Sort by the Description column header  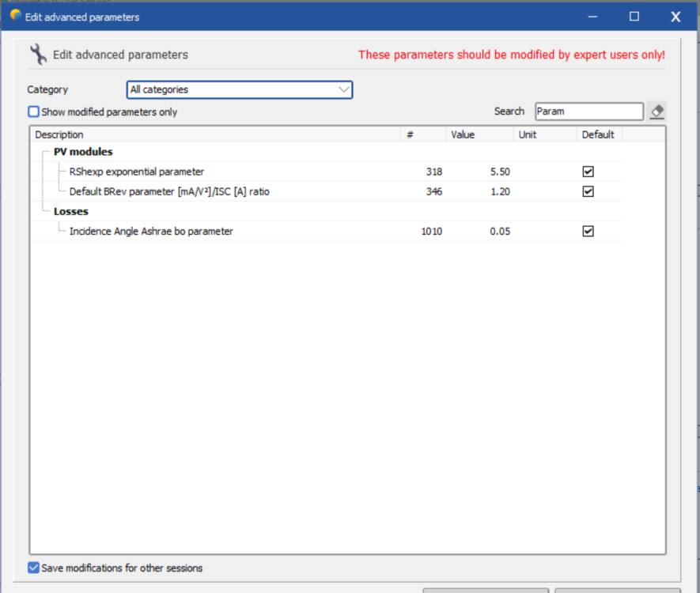click(x=215, y=134)
